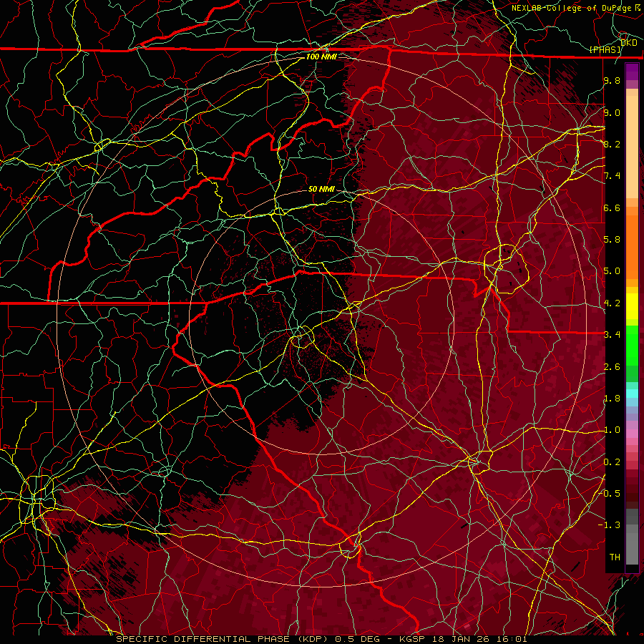The image size is (644, 644).
Task: Click the 6.6 value on the color scale
Action: [612, 208]
